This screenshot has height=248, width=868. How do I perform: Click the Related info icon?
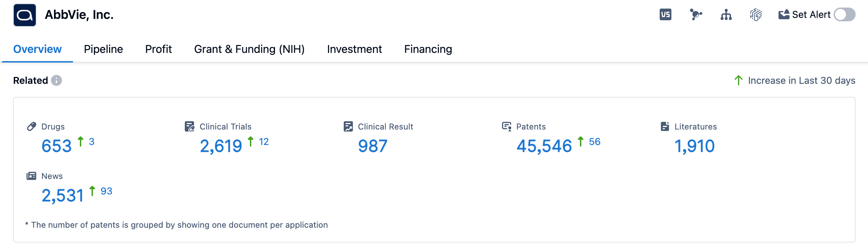56,80
